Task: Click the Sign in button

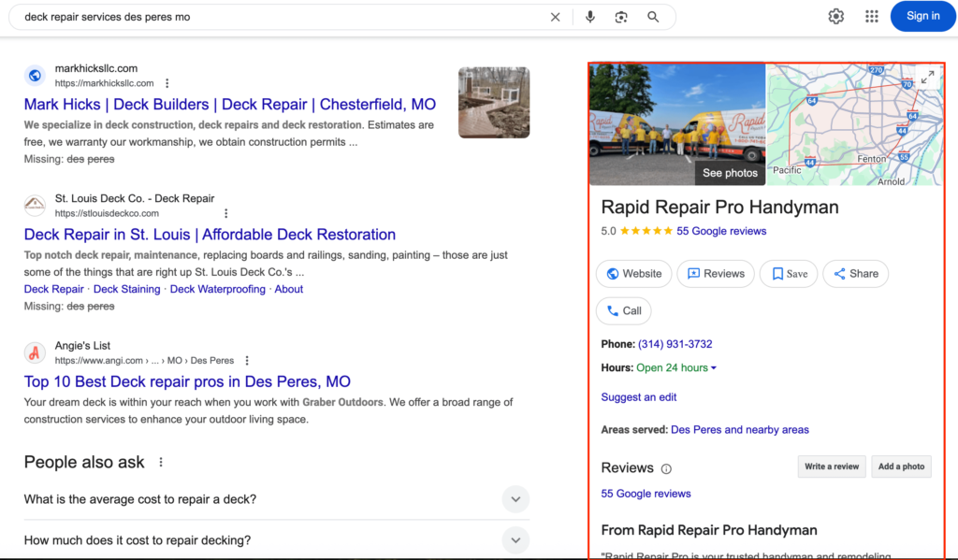Action: (922, 16)
